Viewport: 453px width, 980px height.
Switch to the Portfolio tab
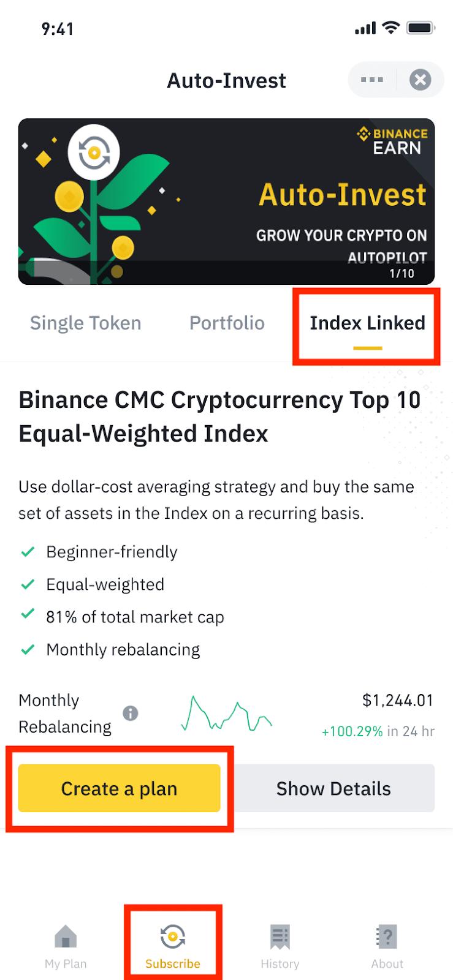coord(227,323)
